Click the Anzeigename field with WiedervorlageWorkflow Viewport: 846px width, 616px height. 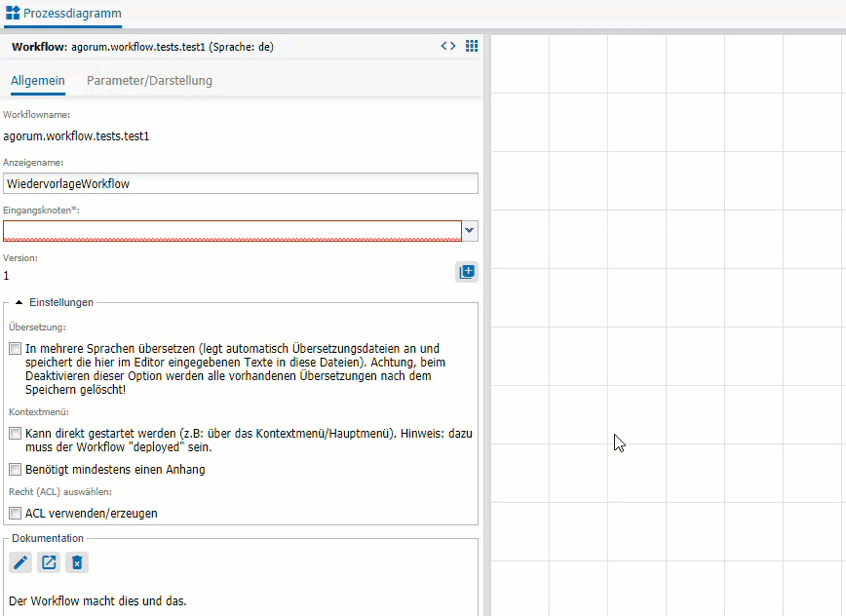[241, 184]
